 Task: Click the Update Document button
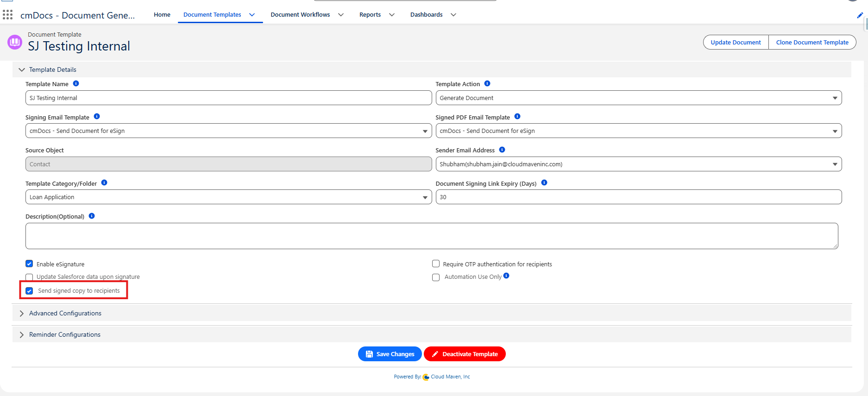[736, 42]
